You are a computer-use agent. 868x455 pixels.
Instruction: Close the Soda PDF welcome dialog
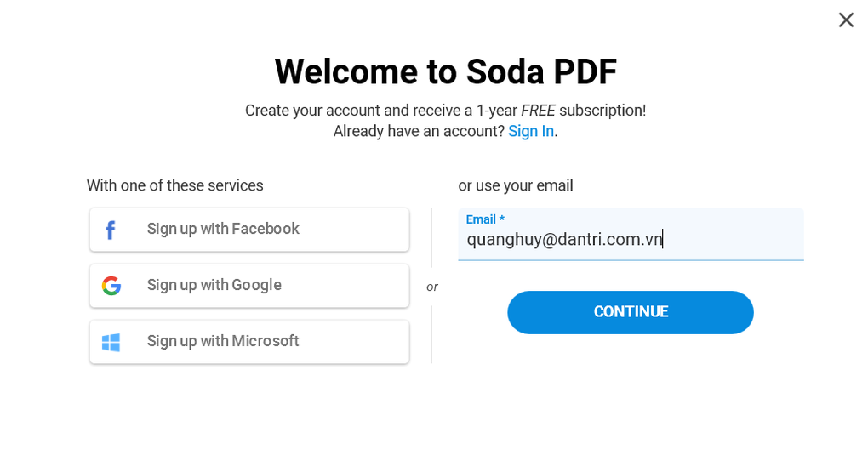click(x=846, y=20)
